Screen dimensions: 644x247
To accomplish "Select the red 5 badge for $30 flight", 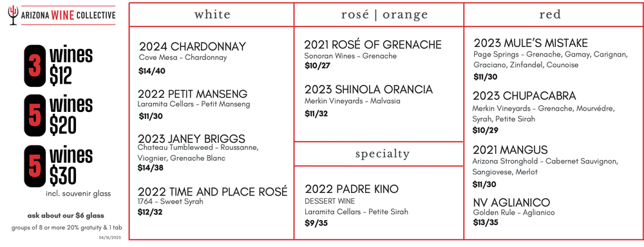I will click(x=35, y=166).
